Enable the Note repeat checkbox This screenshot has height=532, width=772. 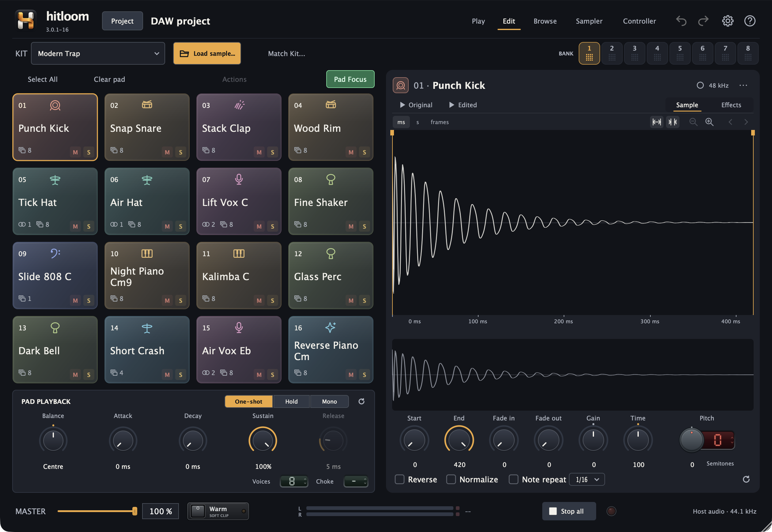pyautogui.click(x=513, y=479)
